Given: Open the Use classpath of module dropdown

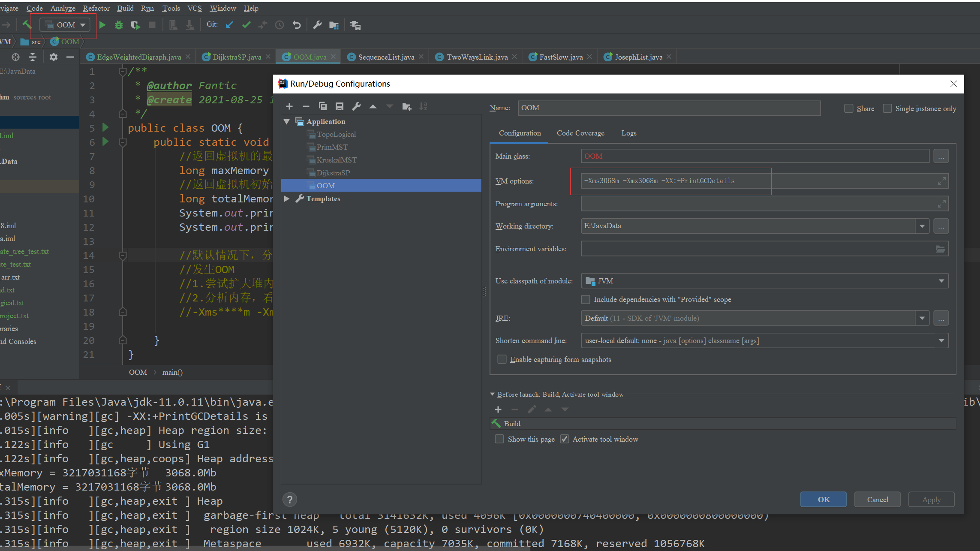Looking at the screenshot, I should coord(941,281).
